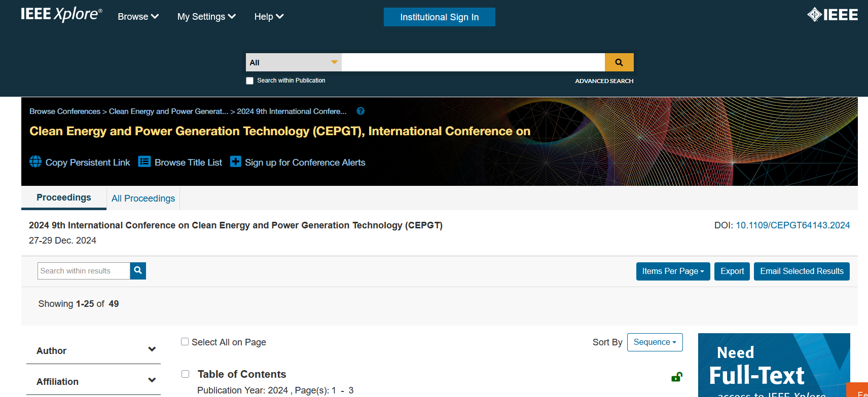Open the Browse menu
Viewport: 868px width, 397px height.
coord(138,17)
